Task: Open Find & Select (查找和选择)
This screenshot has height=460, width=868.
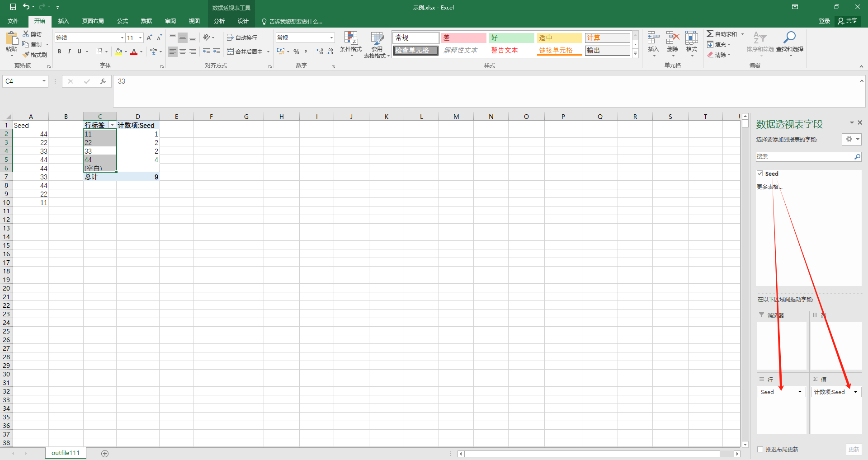Action: click(790, 43)
